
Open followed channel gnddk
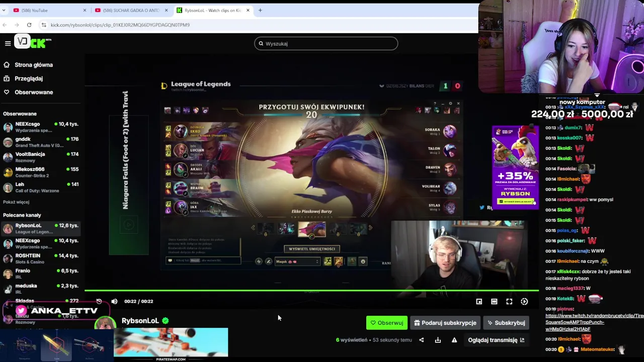point(41,142)
